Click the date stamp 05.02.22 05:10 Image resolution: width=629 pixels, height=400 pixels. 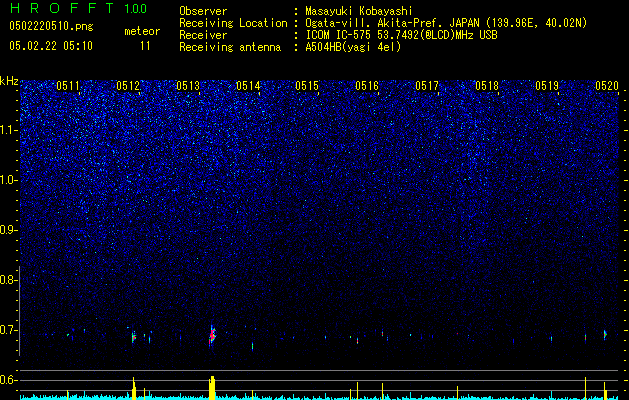point(51,46)
